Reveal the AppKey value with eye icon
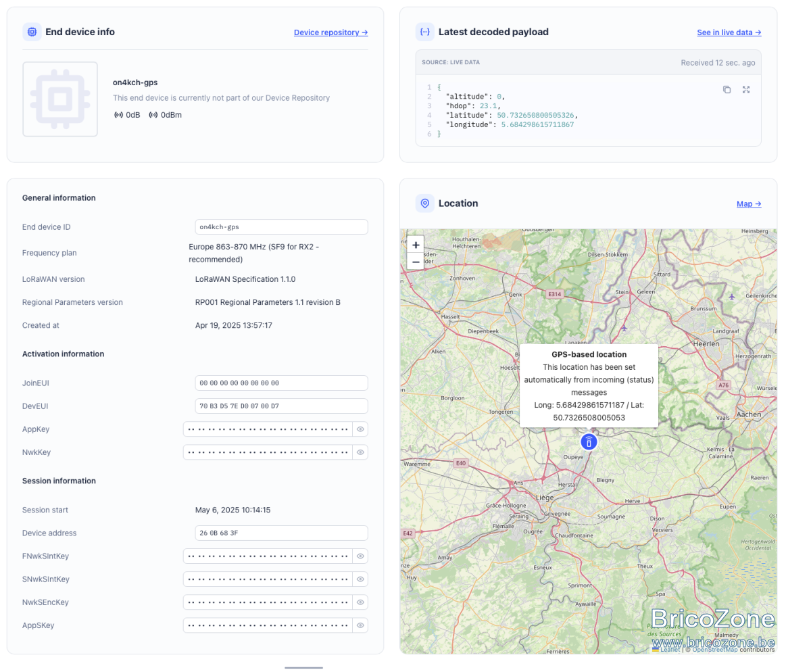 pyautogui.click(x=361, y=429)
